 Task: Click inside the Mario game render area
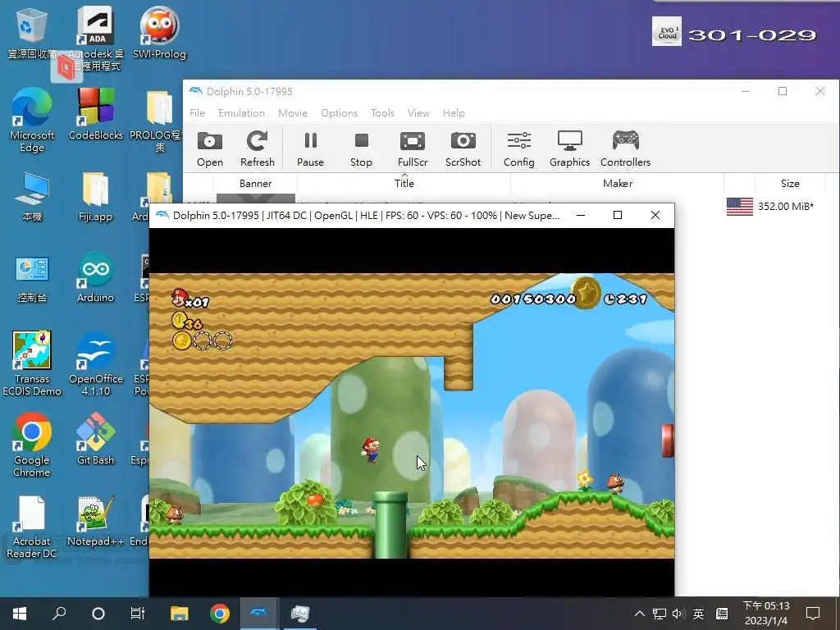pyautogui.click(x=412, y=416)
